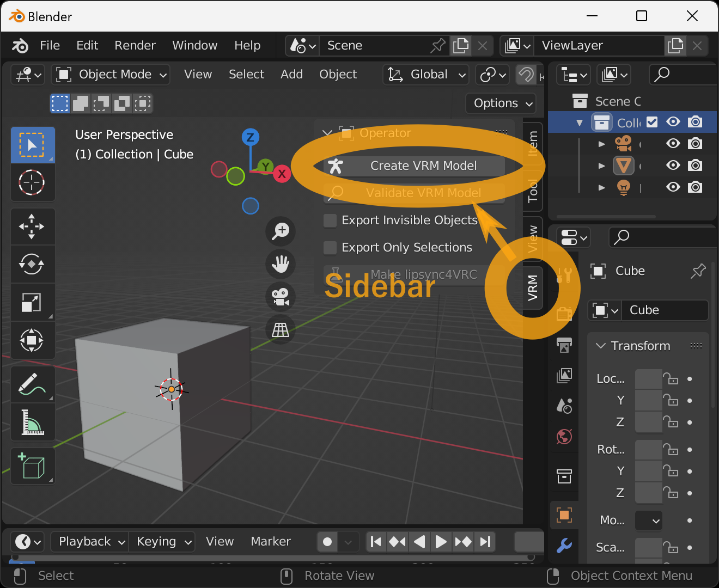Jump to timeline start button
Screen dimensions: 719x588
[x=375, y=542]
